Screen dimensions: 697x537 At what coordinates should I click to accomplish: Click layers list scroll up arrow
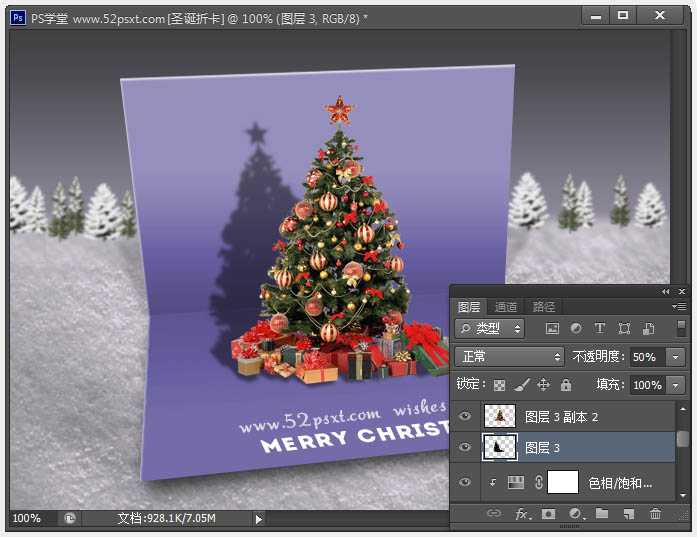pos(683,408)
